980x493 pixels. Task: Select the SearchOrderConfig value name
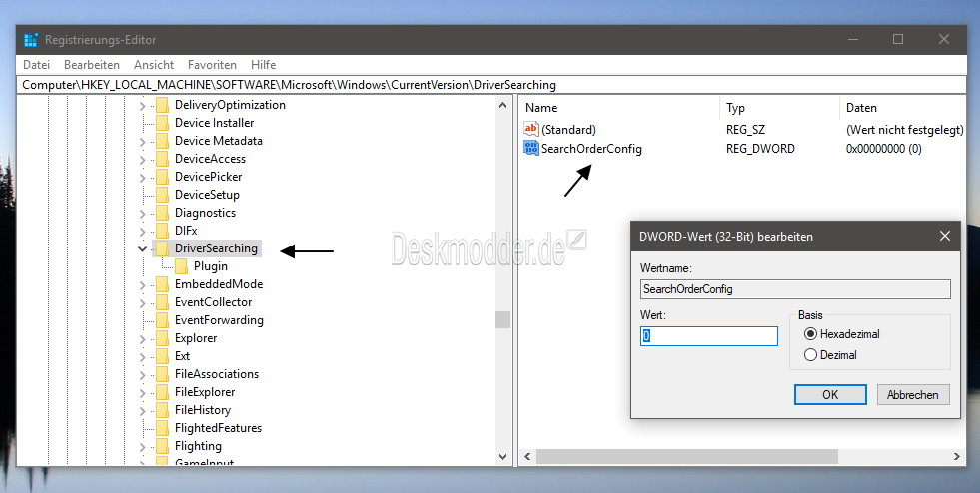pyautogui.click(x=591, y=149)
